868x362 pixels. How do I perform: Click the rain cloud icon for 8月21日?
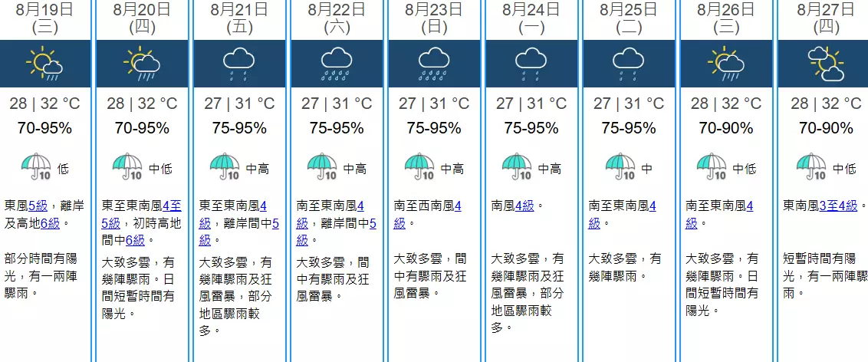click(239, 64)
